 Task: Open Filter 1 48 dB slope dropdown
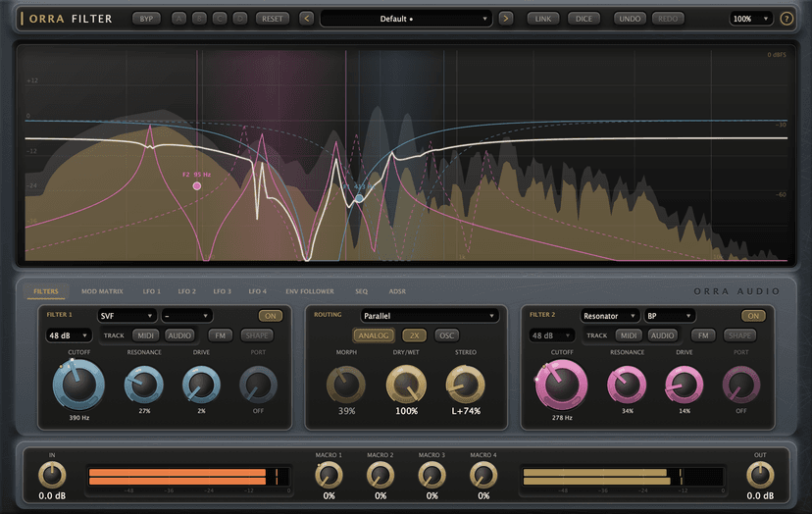69,335
